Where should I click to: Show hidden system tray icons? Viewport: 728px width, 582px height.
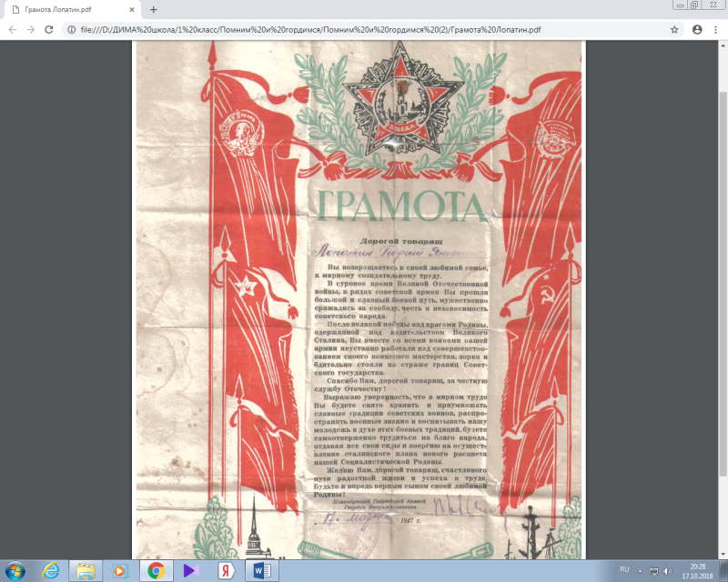point(641,571)
